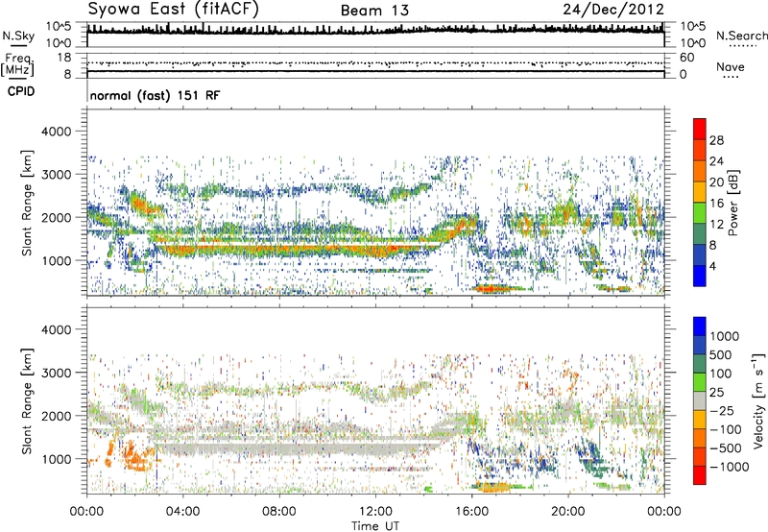Viewport: 768px width, 532px height.
Task: Click the '4' power colorbar tick value
Action: [x=712, y=266]
